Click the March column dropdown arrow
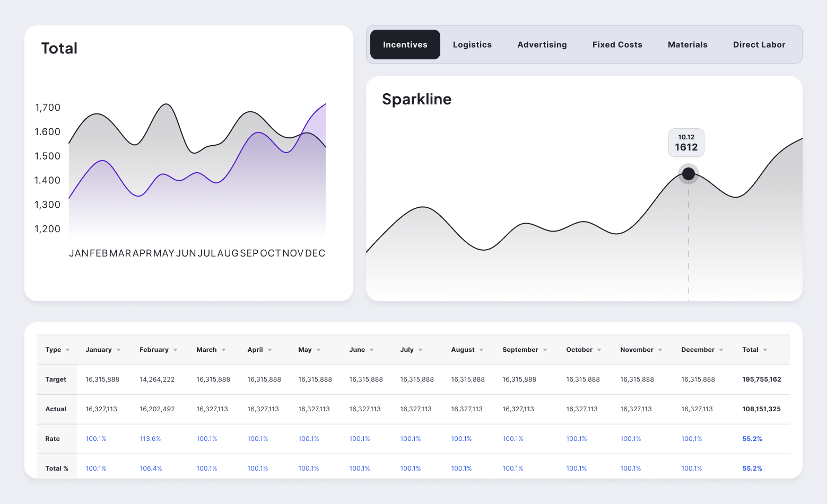 point(223,350)
